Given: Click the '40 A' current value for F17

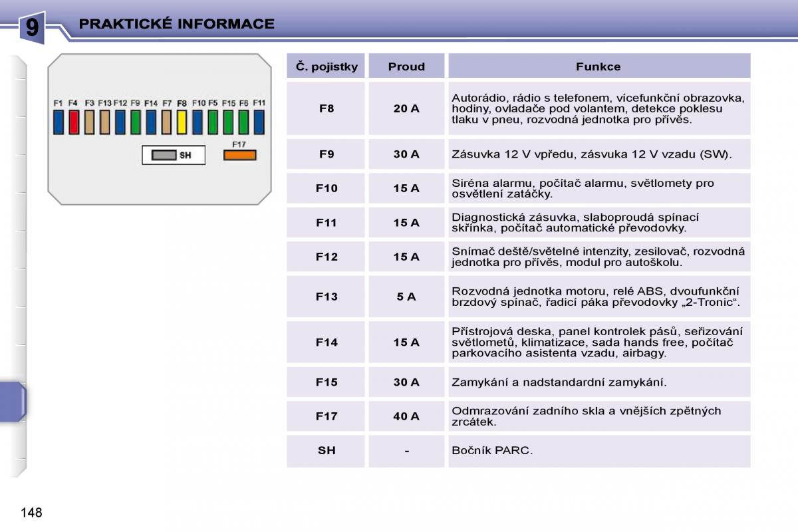Looking at the screenshot, I should click(406, 416).
